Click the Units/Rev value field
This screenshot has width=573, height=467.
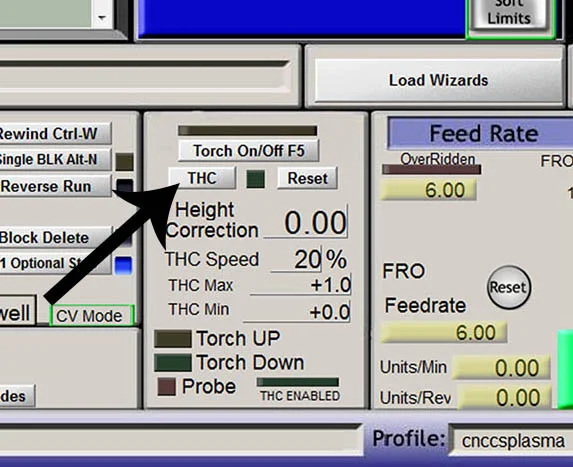[504, 398]
